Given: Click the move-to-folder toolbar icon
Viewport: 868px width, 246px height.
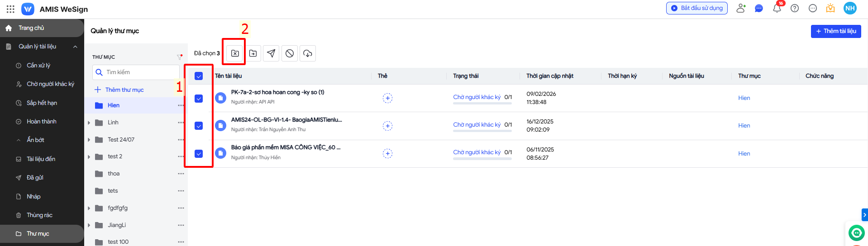Looking at the screenshot, I should (x=253, y=53).
